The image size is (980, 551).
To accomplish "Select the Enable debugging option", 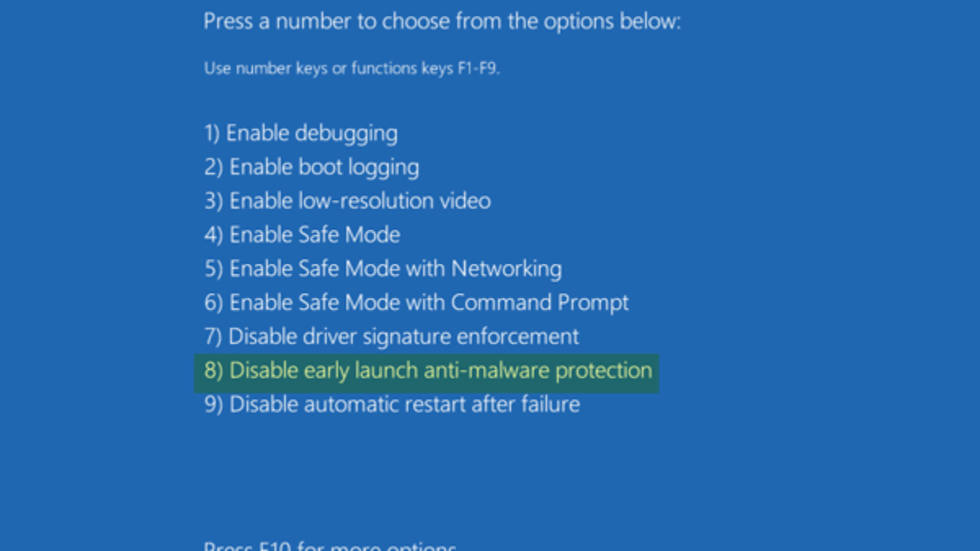I will [301, 133].
